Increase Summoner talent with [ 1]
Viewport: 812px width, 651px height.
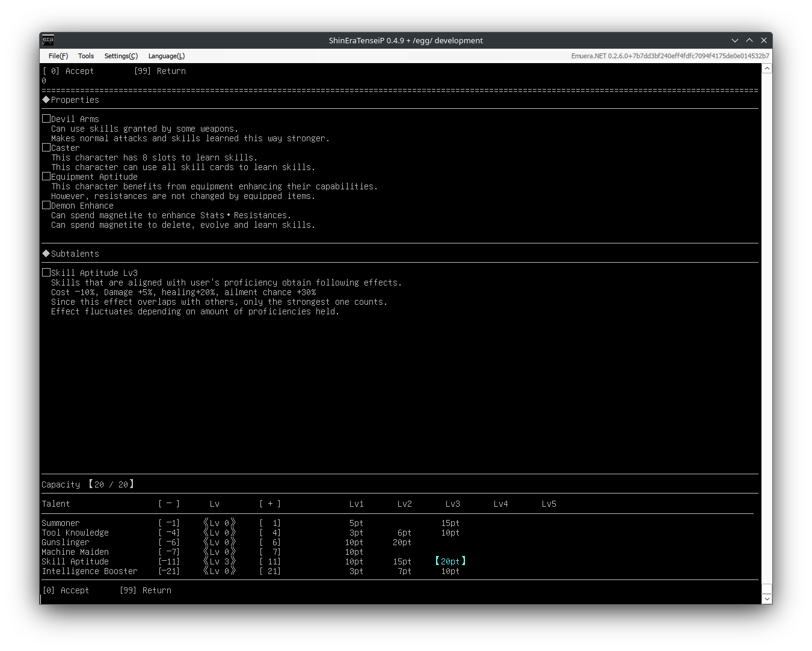(270, 523)
